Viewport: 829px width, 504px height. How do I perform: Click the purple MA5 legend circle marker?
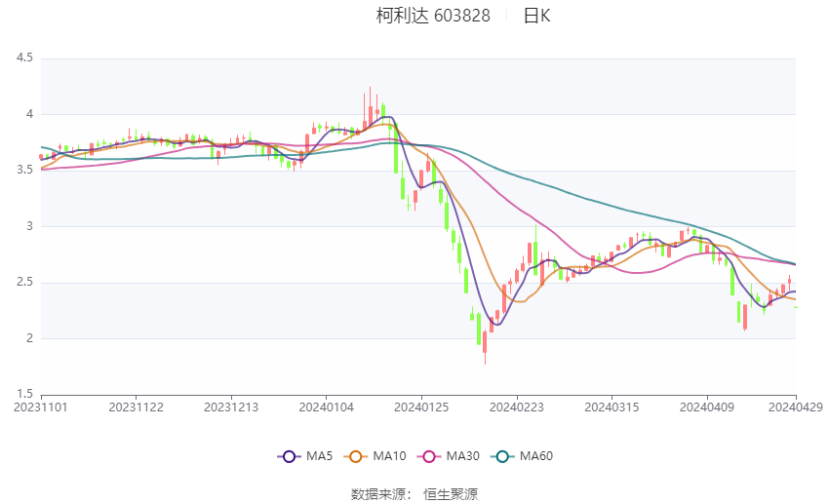point(288,456)
